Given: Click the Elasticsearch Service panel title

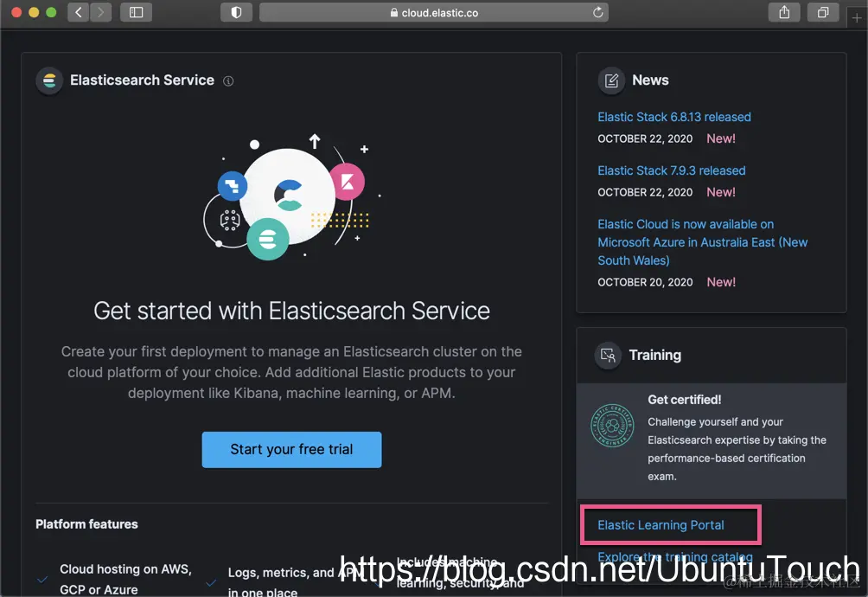Looking at the screenshot, I should 142,80.
